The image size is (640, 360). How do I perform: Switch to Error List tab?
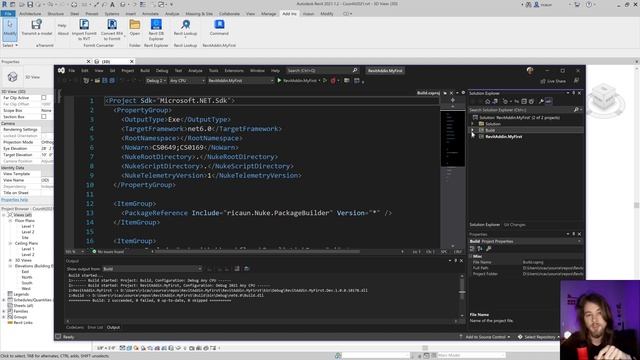pos(95,327)
